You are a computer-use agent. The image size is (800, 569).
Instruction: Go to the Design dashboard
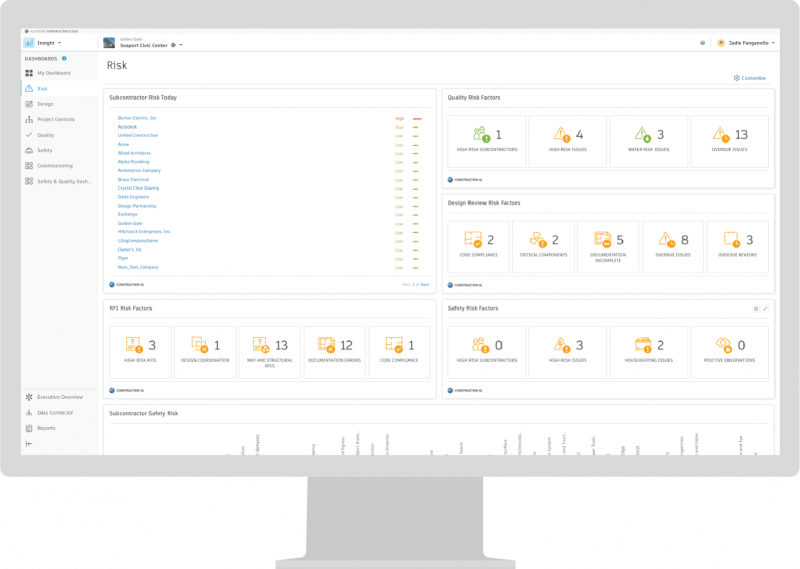coord(45,104)
